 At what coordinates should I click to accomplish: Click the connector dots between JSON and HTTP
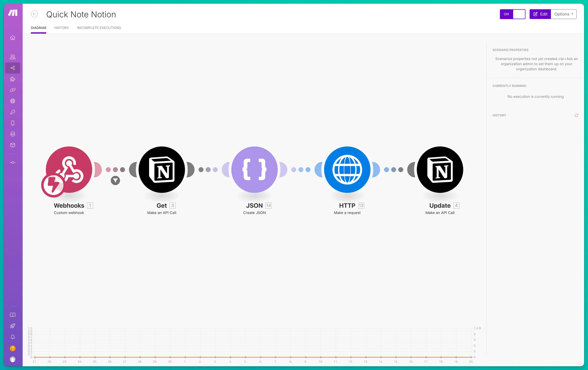(x=301, y=170)
